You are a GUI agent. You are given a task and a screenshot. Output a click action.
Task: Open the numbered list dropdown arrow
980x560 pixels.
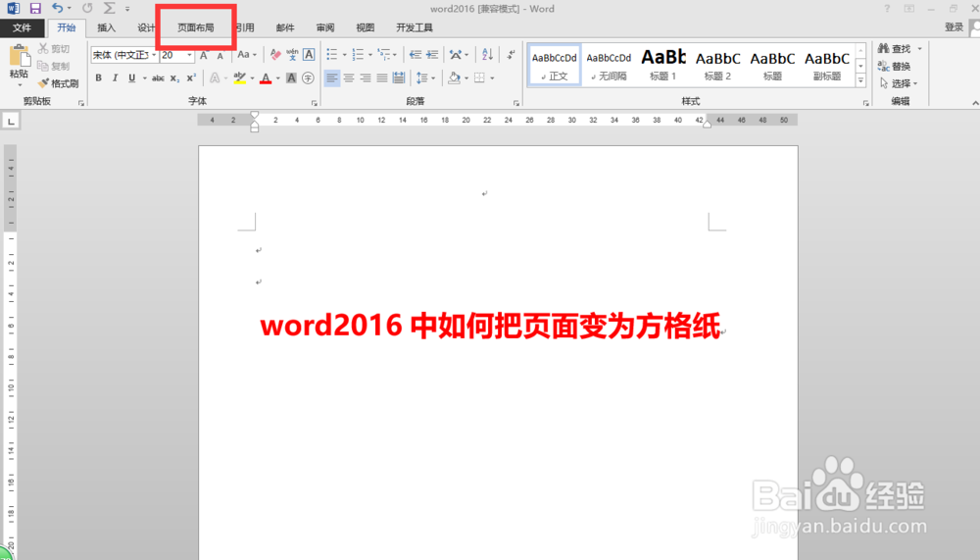(x=370, y=55)
